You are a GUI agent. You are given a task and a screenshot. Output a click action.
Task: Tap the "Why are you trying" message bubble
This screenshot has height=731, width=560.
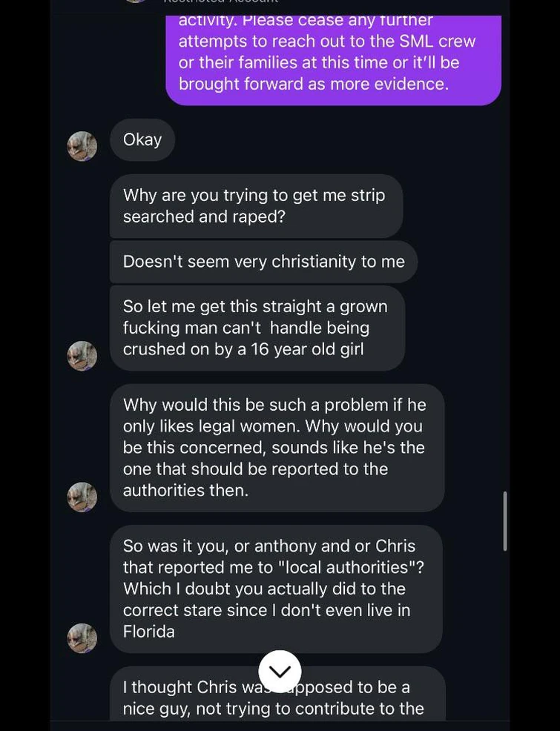tap(256, 206)
